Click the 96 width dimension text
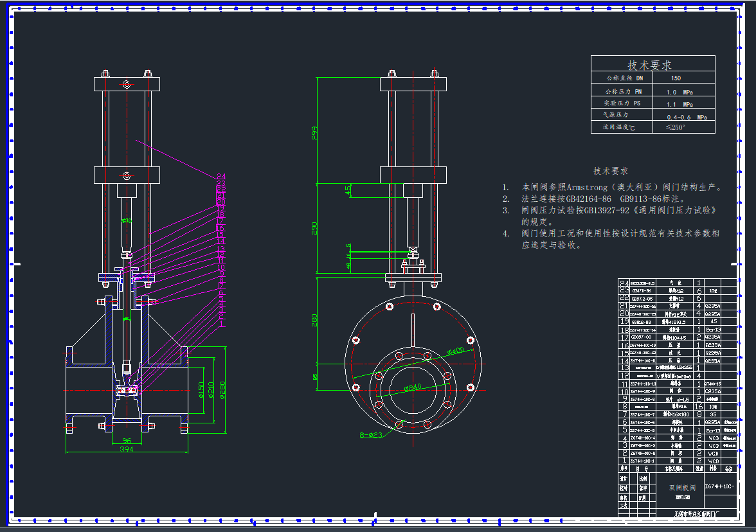Screen dimensions: 756x532 pyautogui.click(x=127, y=441)
